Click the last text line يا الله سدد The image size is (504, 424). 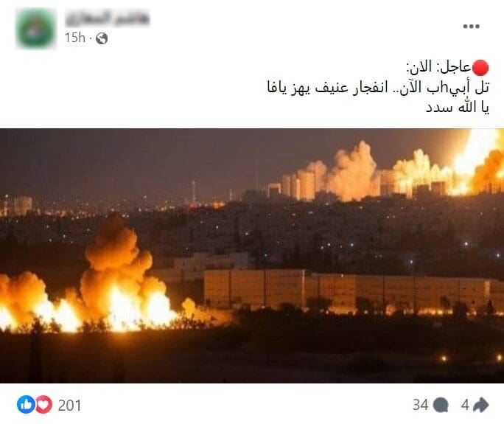click(458, 108)
